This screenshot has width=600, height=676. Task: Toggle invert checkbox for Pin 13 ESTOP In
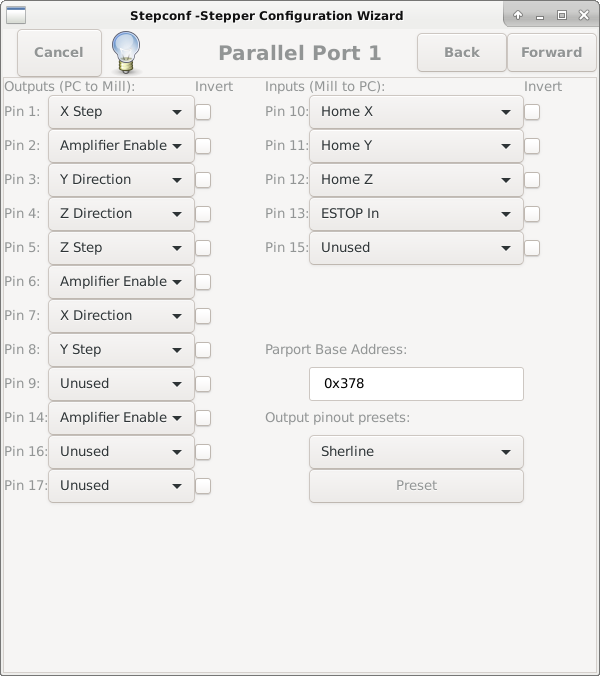[532, 214]
